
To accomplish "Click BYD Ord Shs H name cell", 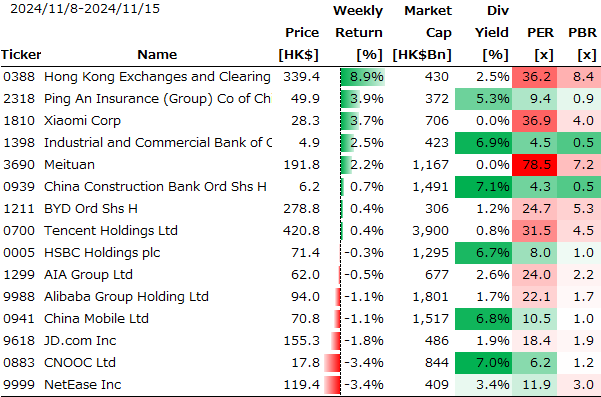I will coord(91,209).
